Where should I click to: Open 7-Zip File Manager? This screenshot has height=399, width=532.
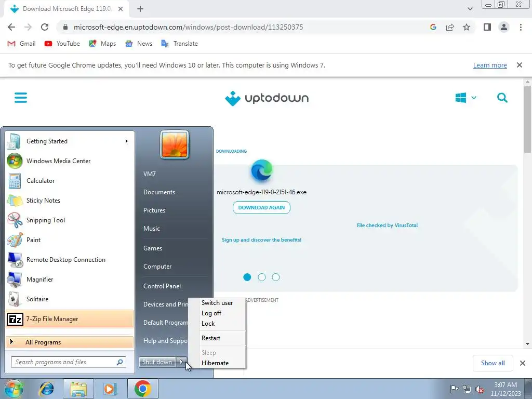[x=70, y=319]
